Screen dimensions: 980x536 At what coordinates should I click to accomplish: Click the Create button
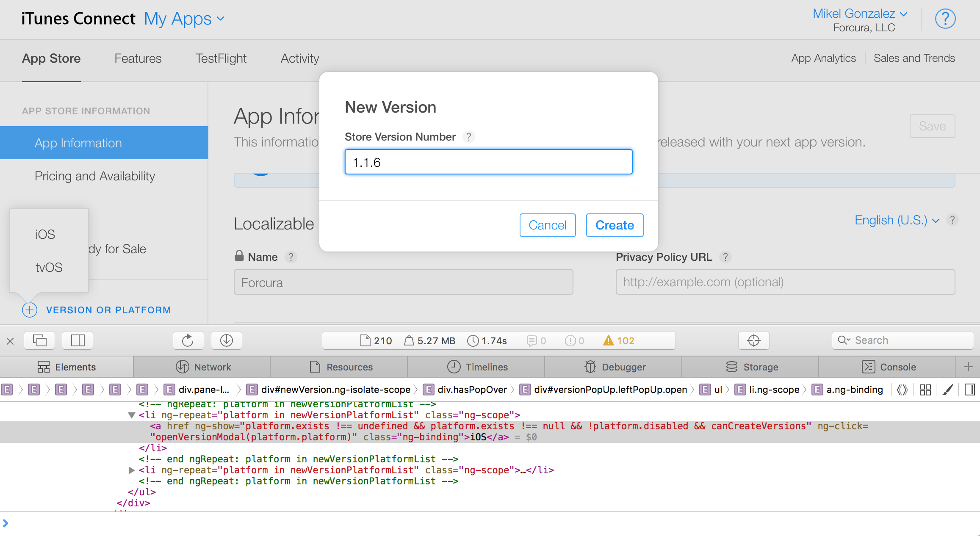(x=615, y=225)
